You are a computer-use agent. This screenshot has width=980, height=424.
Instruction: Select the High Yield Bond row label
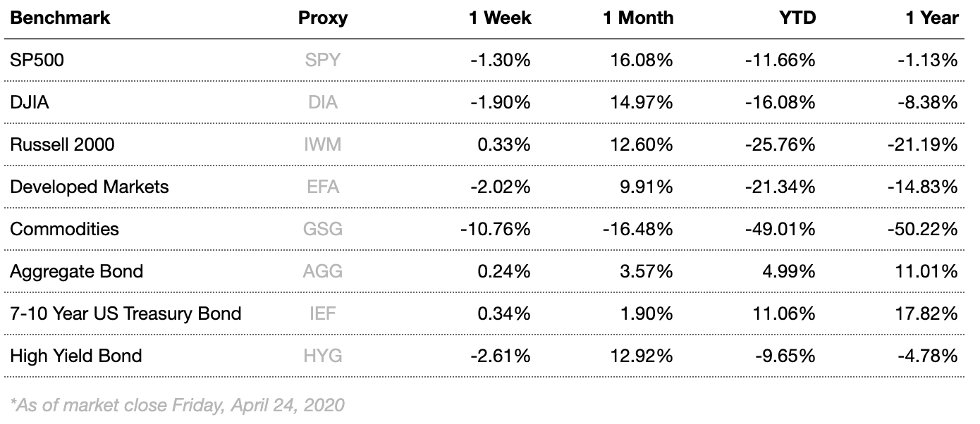coord(75,356)
